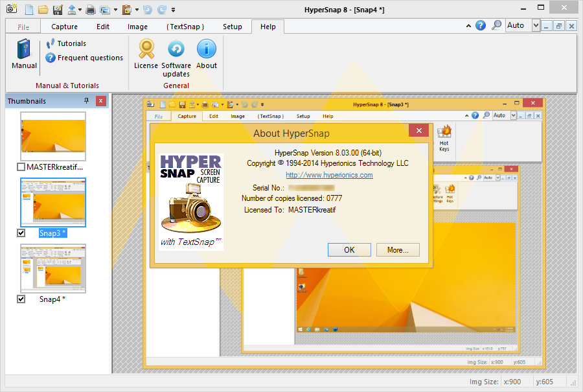
Task: Click the Hot Keys icon in the captured Snap3 window
Action: 444,139
